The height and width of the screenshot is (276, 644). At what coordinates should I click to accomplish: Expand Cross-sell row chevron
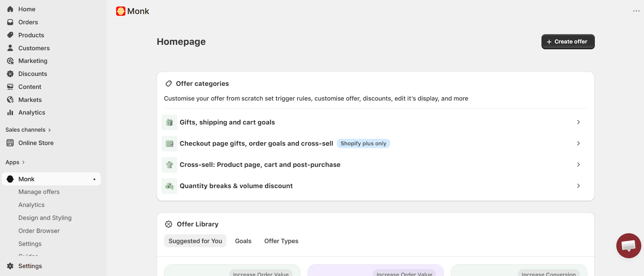pos(578,165)
